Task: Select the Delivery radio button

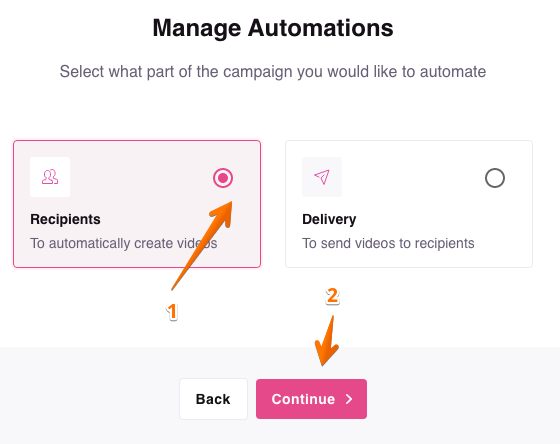Action: [x=495, y=178]
